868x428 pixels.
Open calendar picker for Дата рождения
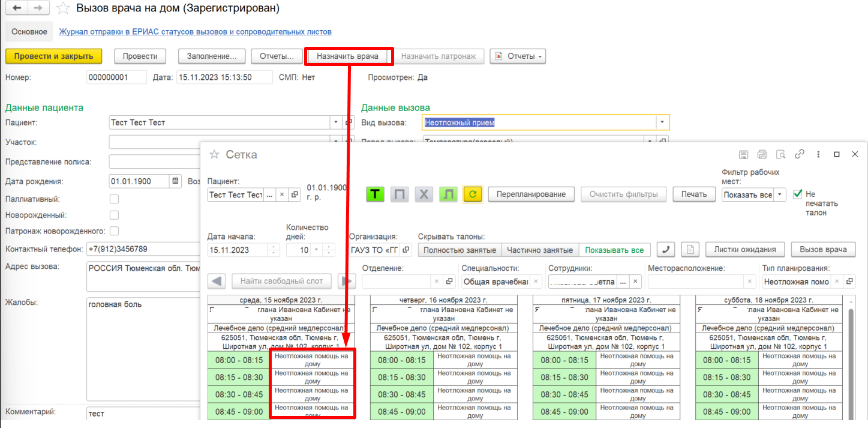tap(175, 181)
